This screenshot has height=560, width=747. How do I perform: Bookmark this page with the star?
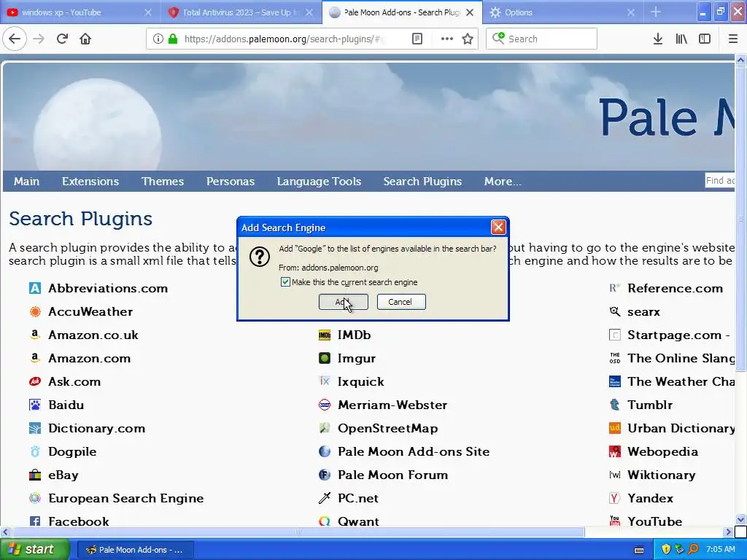pos(468,39)
